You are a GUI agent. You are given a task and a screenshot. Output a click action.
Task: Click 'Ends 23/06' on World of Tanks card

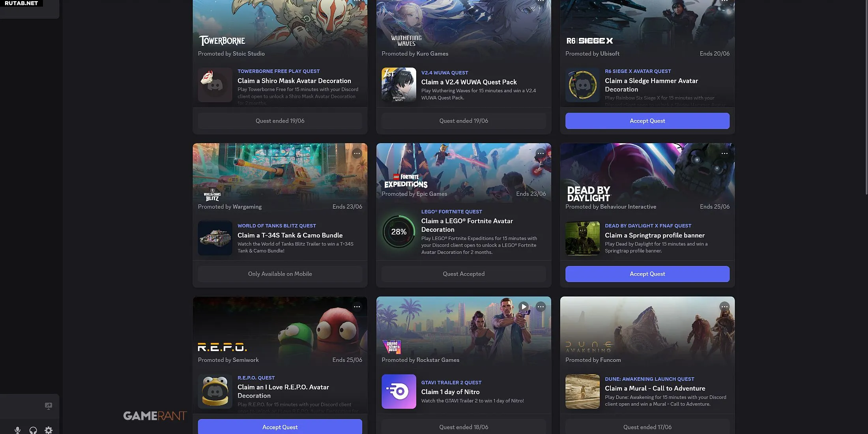(x=347, y=207)
